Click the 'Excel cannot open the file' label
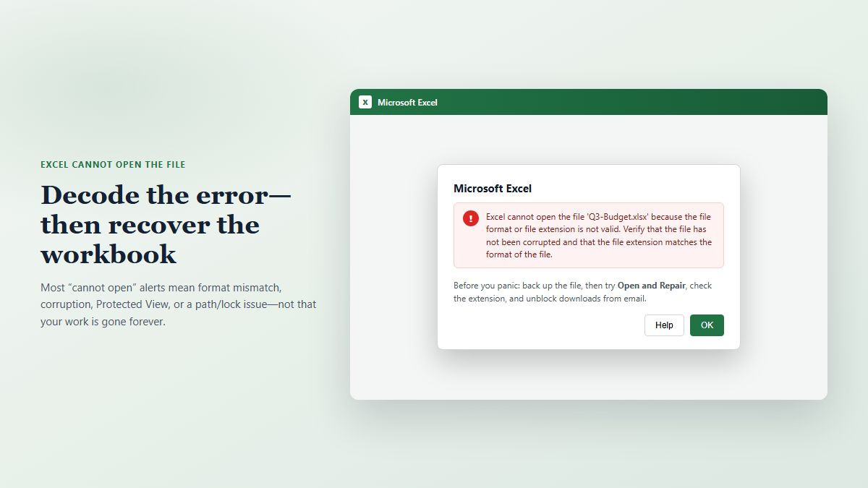 [113, 165]
